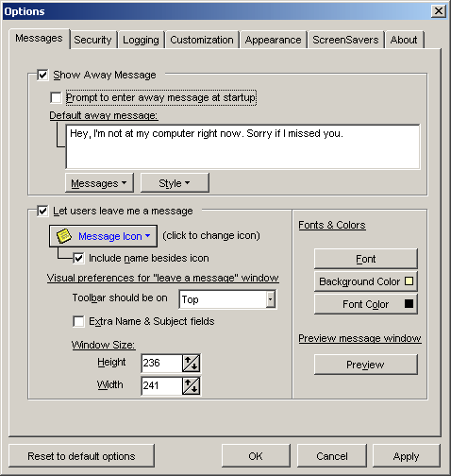Click the Preview button
Viewport: 451px width, 476px height.
pos(366,365)
